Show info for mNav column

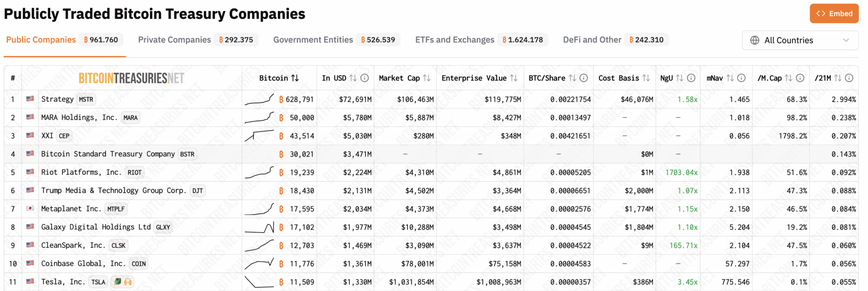tap(741, 78)
